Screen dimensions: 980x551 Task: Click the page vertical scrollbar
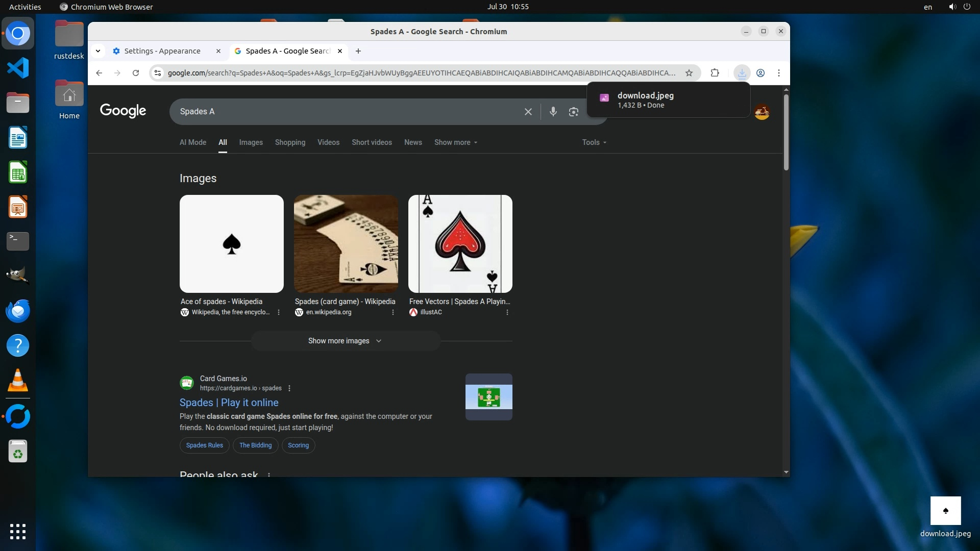tap(786, 133)
